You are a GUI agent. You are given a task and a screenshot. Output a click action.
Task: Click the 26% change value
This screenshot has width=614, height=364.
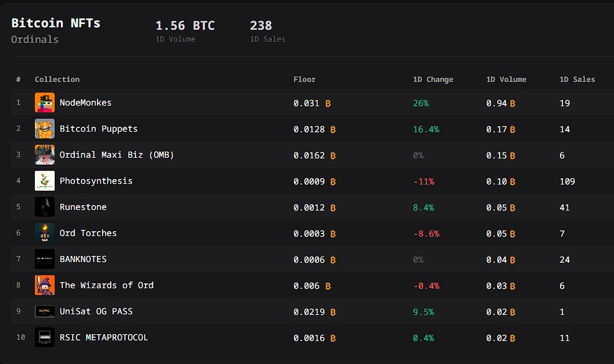[421, 103]
